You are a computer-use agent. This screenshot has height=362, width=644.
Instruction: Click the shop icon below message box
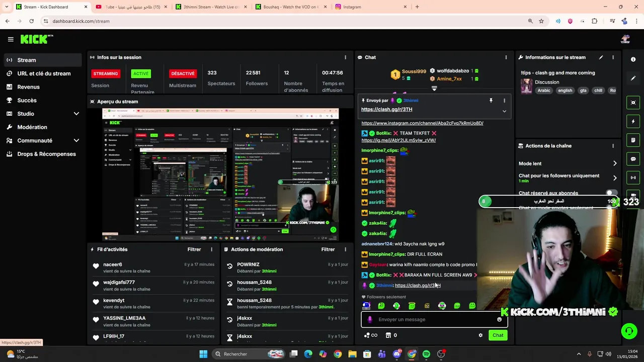388,335
